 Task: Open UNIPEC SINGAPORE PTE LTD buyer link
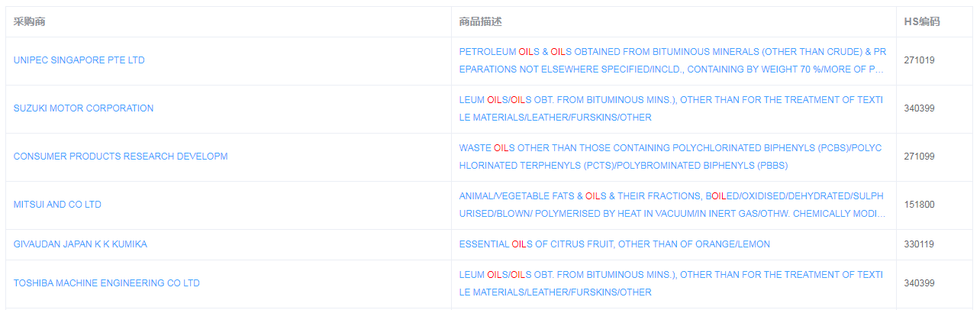click(79, 60)
